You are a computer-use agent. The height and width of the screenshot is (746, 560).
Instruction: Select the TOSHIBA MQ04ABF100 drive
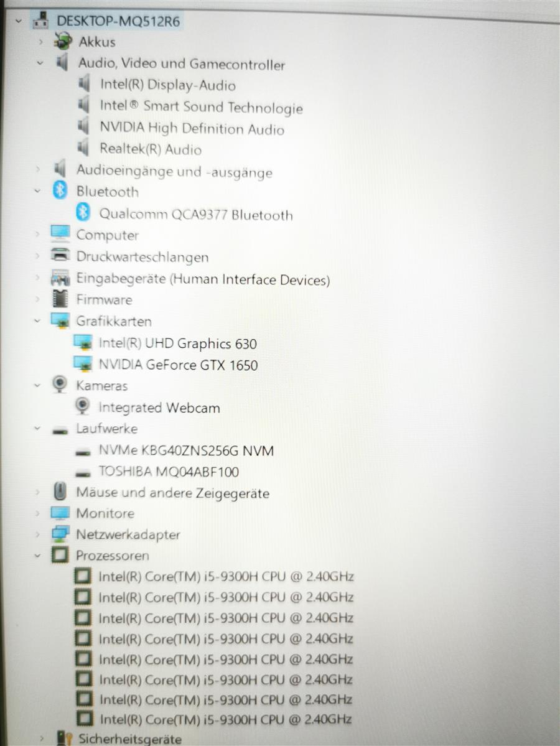[x=168, y=472]
